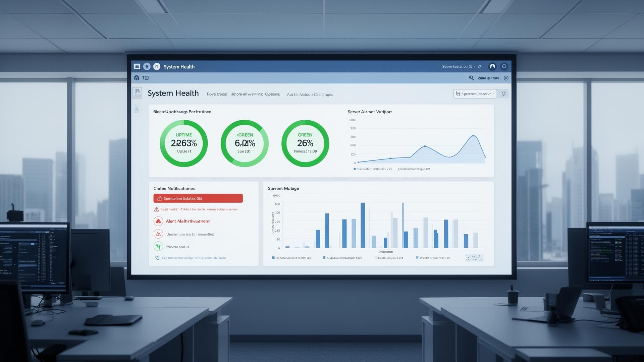Click the UPTIME circular gauge
This screenshot has width=644, height=362.
pos(184,143)
